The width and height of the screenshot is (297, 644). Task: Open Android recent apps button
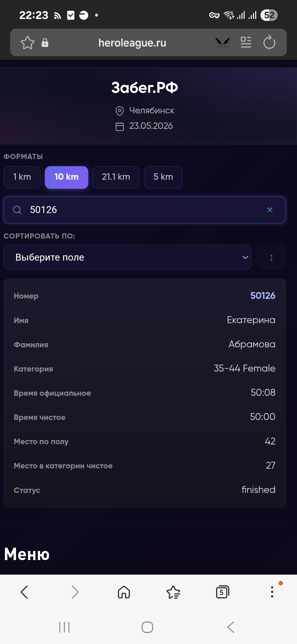coord(64,627)
